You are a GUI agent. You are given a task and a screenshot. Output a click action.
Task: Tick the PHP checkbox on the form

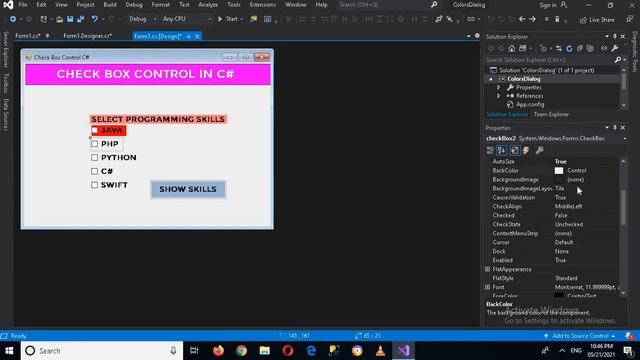(x=95, y=144)
